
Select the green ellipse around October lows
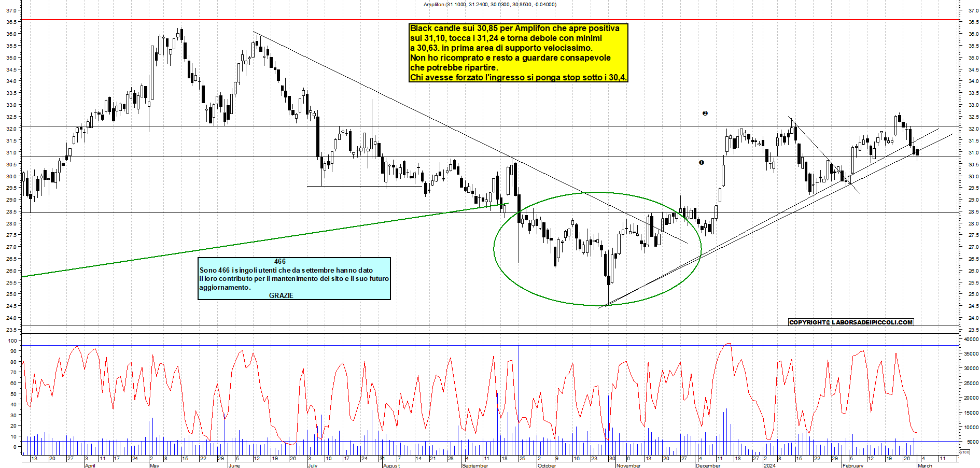tap(597, 249)
